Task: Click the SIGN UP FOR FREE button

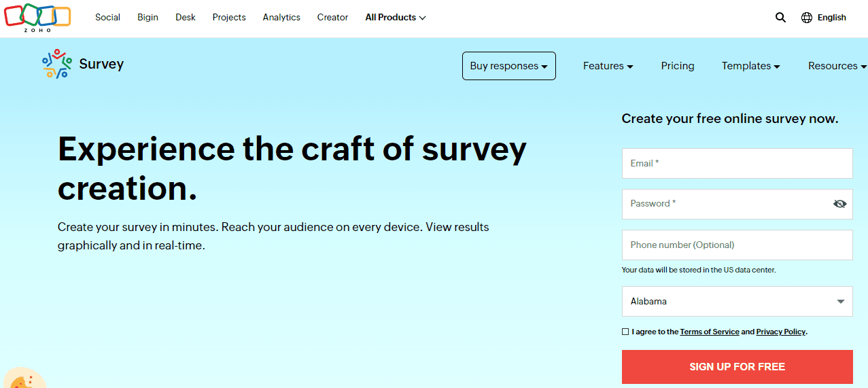Action: click(x=737, y=367)
